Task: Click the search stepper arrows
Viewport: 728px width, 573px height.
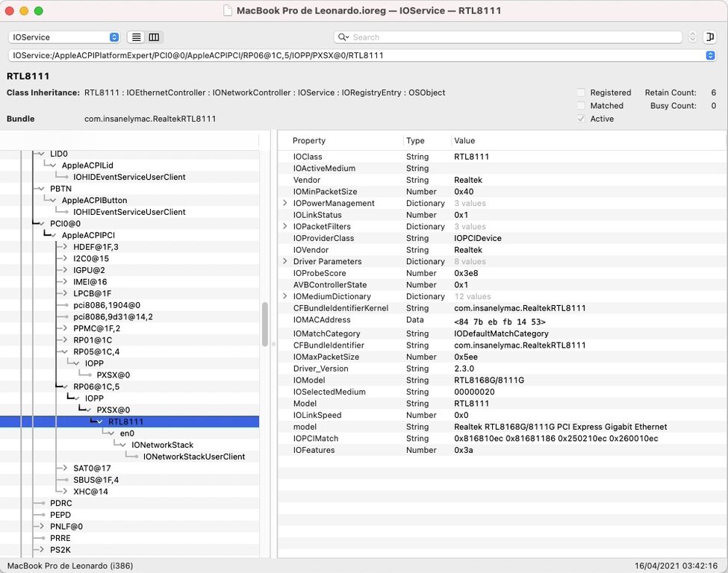Action: pos(692,37)
